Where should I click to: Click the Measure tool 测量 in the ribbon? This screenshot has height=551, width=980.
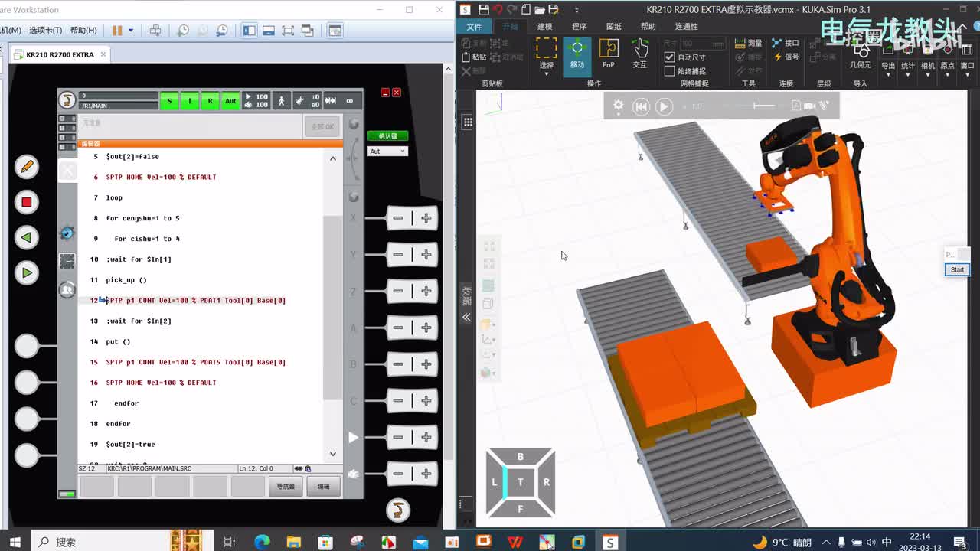pos(749,44)
